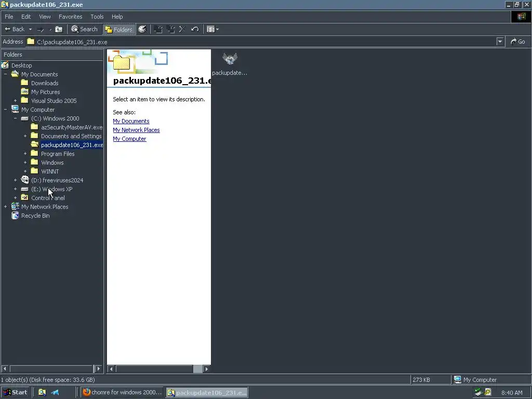The width and height of the screenshot is (532, 399).
Task: Click the Copy To toolbar icon
Action: (170, 29)
